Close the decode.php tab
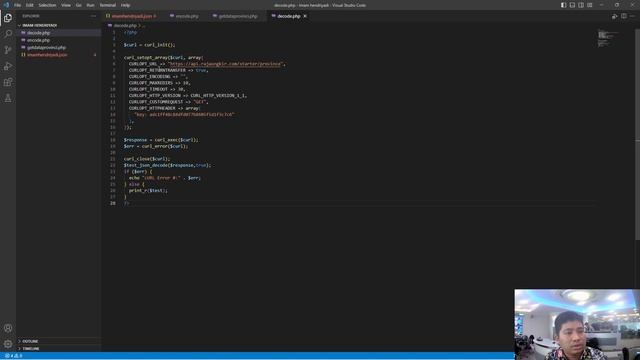The height and width of the screenshot is (360, 640). 305,16
